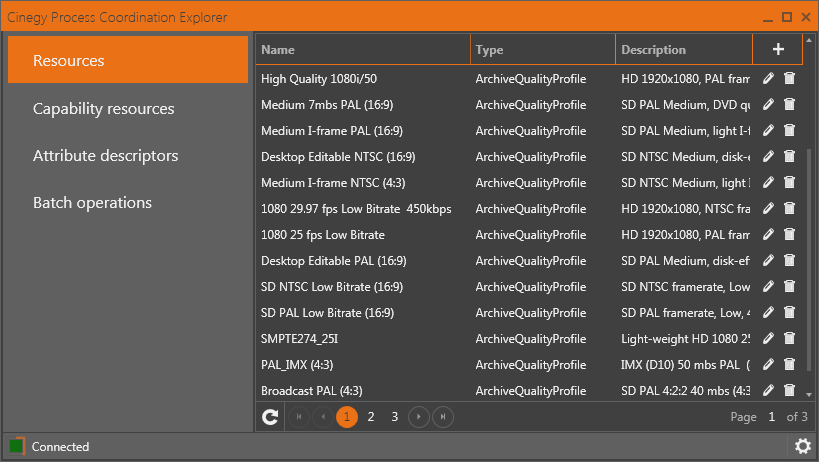Screen dimensions: 819x462
Task: Sort by the Type column header
Action: (543, 50)
